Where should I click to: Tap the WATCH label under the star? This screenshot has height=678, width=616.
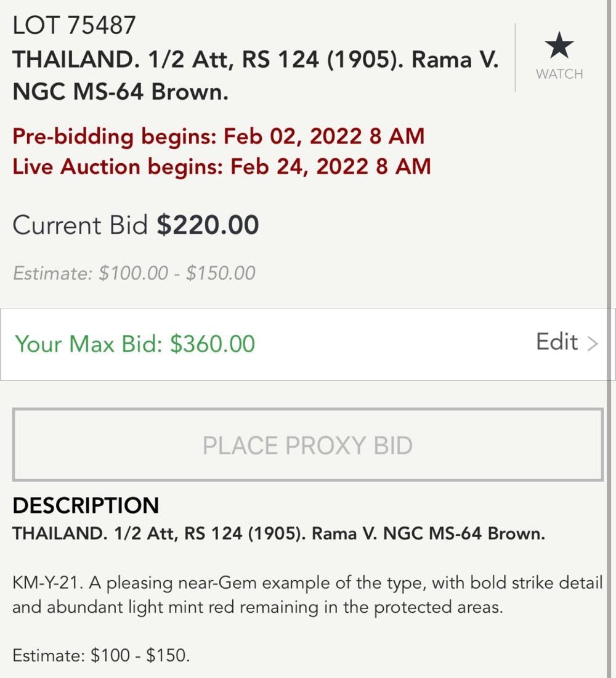pos(559,74)
